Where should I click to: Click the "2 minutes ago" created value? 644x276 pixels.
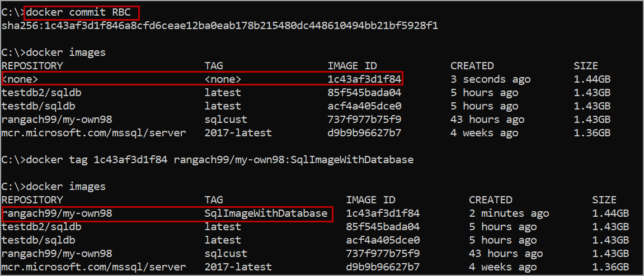point(509,213)
